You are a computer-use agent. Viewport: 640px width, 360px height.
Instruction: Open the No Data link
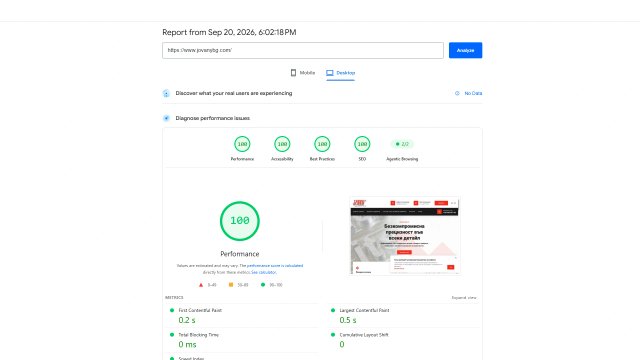[473, 93]
